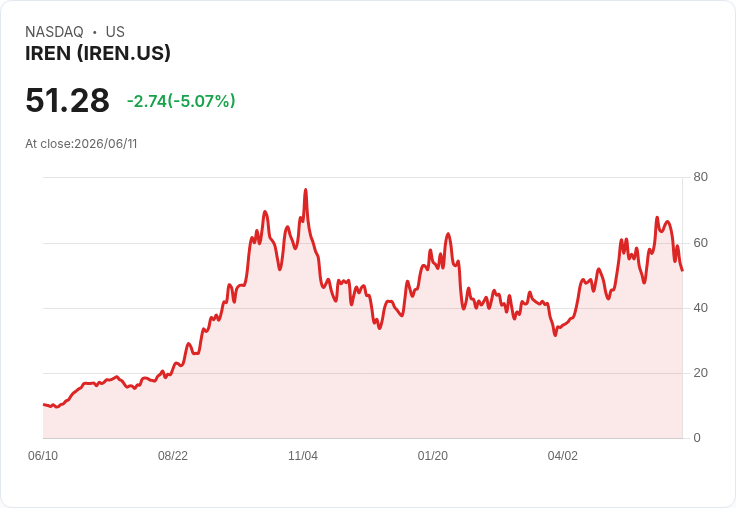Viewport: 736px width, 508px height.
Task: Select the 11/04 x-axis date label
Action: 303,455
